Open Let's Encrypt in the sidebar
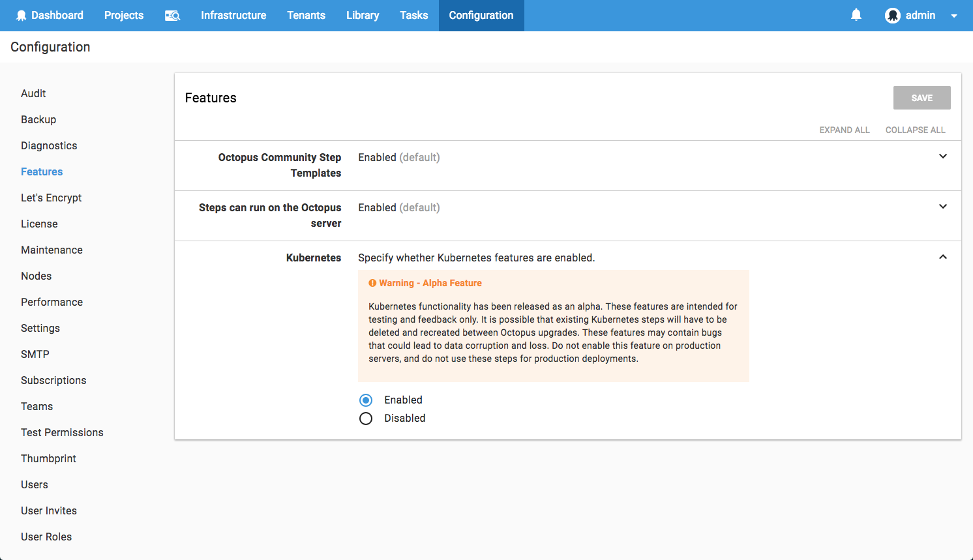Viewport: 973px width, 560px height. pyautogui.click(x=51, y=198)
